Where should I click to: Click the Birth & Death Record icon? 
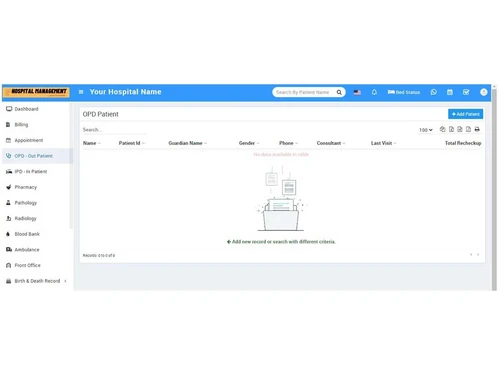click(9, 281)
